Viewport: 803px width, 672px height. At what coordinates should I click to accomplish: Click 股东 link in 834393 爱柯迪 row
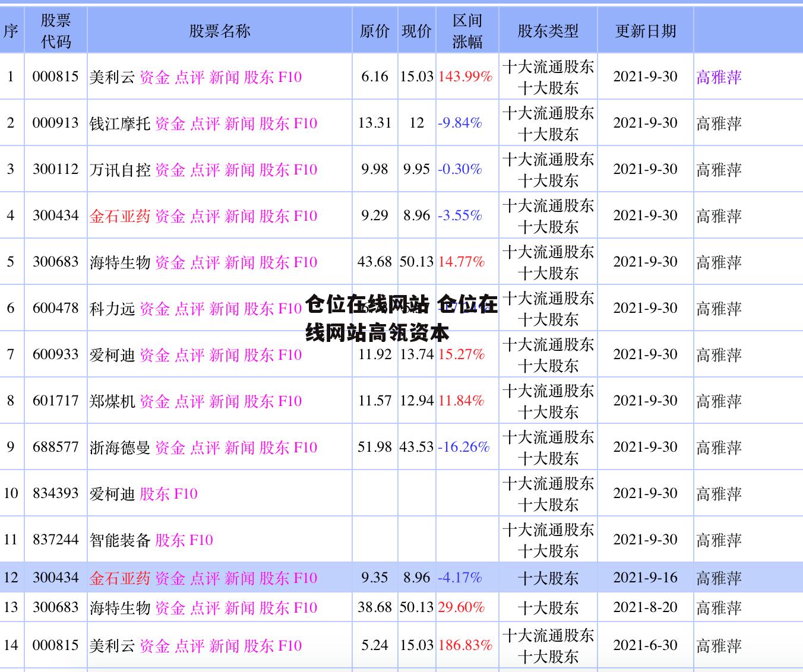point(154,493)
